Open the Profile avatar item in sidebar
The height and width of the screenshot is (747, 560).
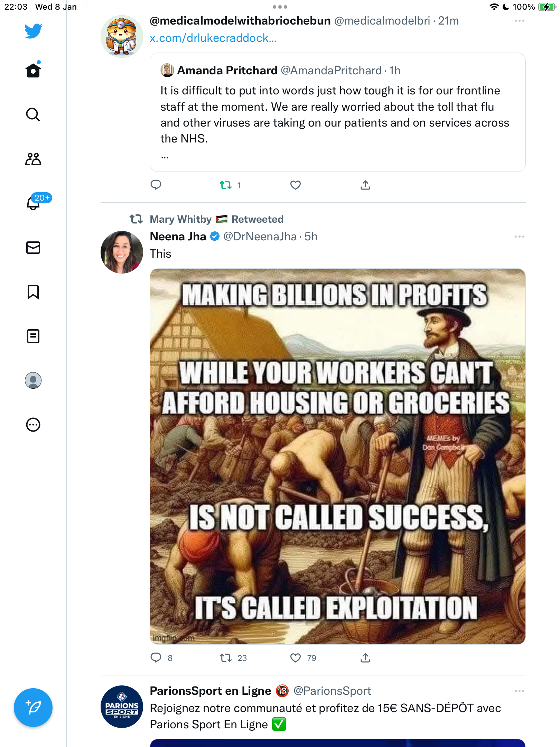pos(33,380)
